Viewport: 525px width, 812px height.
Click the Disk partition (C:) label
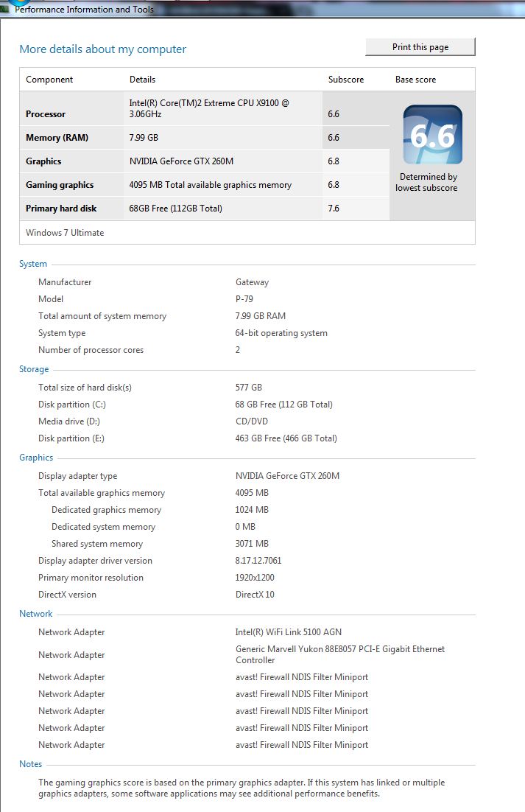tap(72, 405)
